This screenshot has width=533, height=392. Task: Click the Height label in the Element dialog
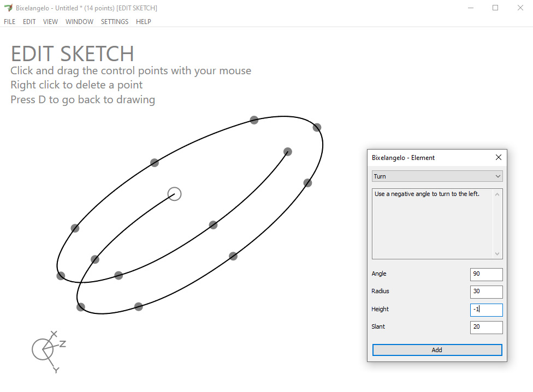coord(380,309)
